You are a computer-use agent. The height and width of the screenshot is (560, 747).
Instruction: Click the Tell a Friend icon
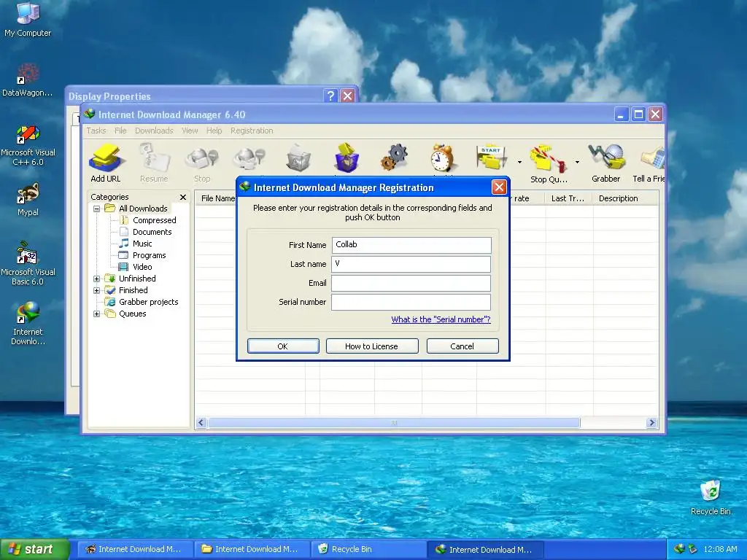649,163
